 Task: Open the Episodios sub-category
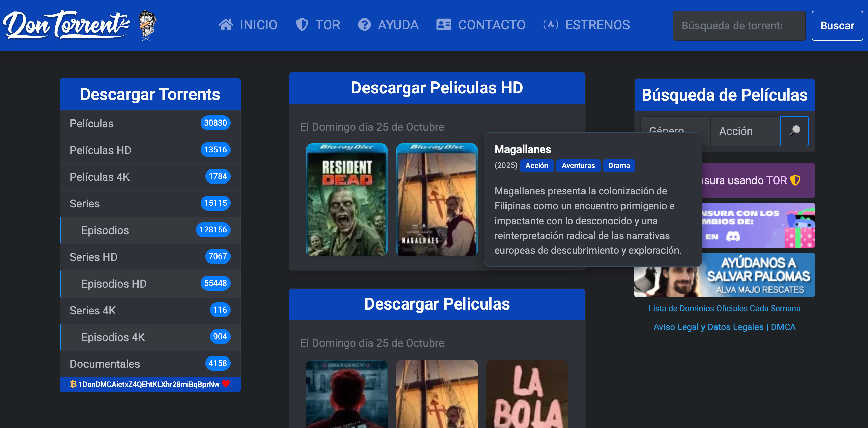coord(150,230)
